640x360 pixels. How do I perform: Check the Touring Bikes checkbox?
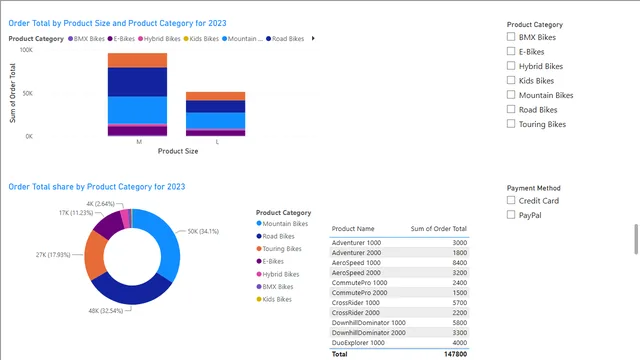(511, 124)
